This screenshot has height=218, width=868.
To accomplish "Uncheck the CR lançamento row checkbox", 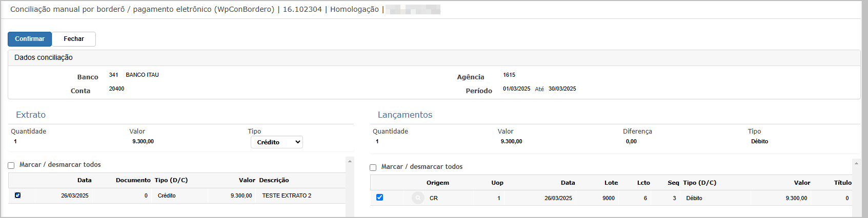I will pos(379,197).
